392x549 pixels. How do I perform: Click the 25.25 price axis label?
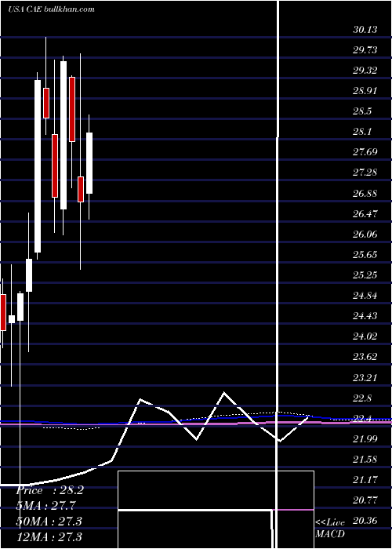pyautogui.click(x=365, y=274)
